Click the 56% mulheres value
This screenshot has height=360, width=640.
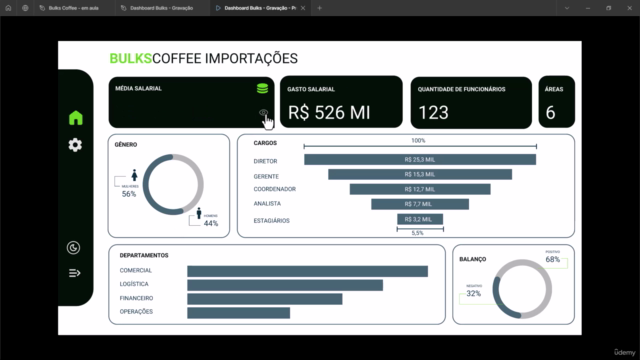coord(129,194)
